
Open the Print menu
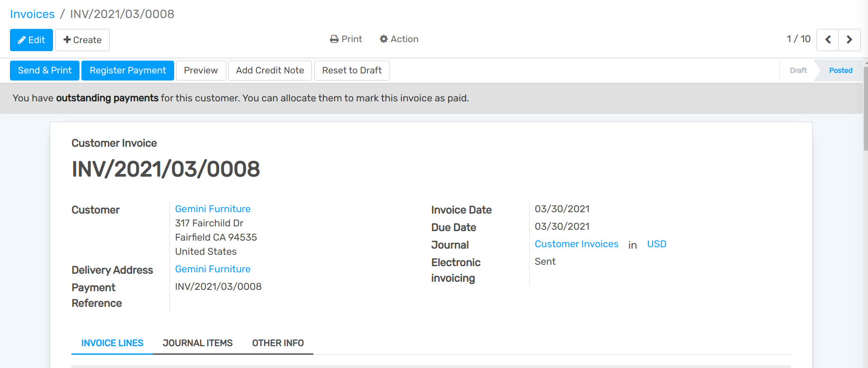[346, 39]
